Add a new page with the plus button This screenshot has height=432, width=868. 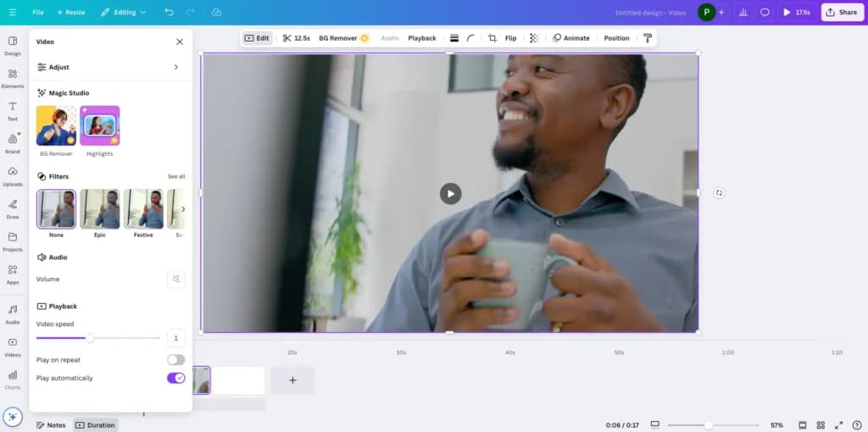pyautogui.click(x=292, y=380)
